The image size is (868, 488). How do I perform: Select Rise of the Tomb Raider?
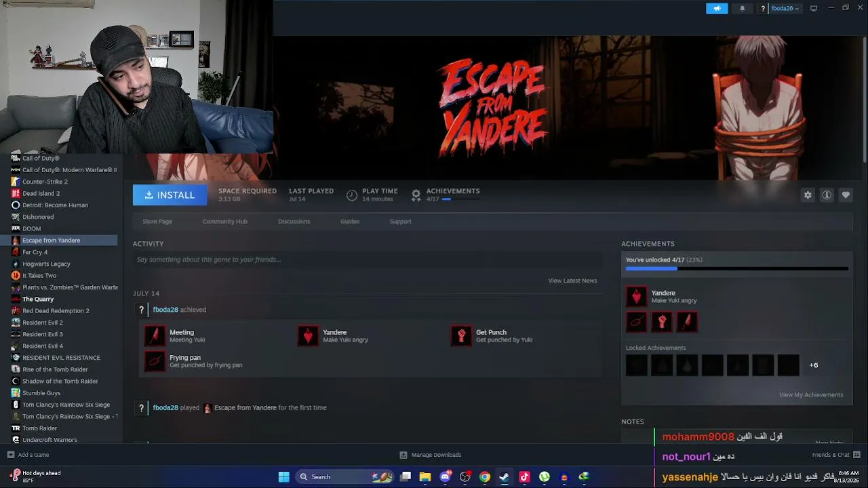tap(55, 369)
